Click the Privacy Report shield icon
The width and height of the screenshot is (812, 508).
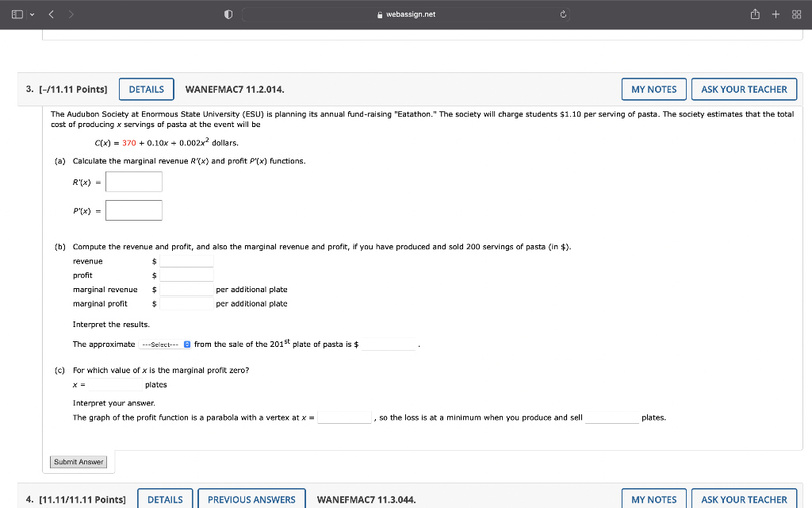(228, 13)
